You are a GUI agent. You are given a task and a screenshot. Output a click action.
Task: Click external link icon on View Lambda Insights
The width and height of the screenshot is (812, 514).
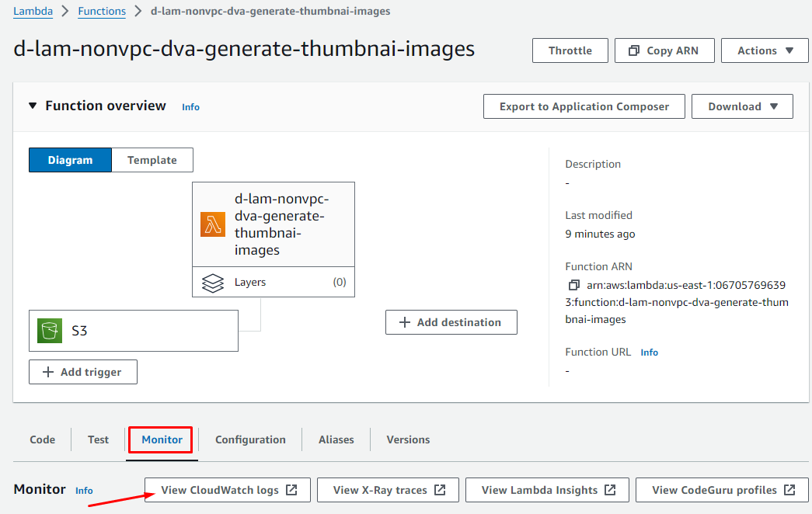tap(610, 490)
